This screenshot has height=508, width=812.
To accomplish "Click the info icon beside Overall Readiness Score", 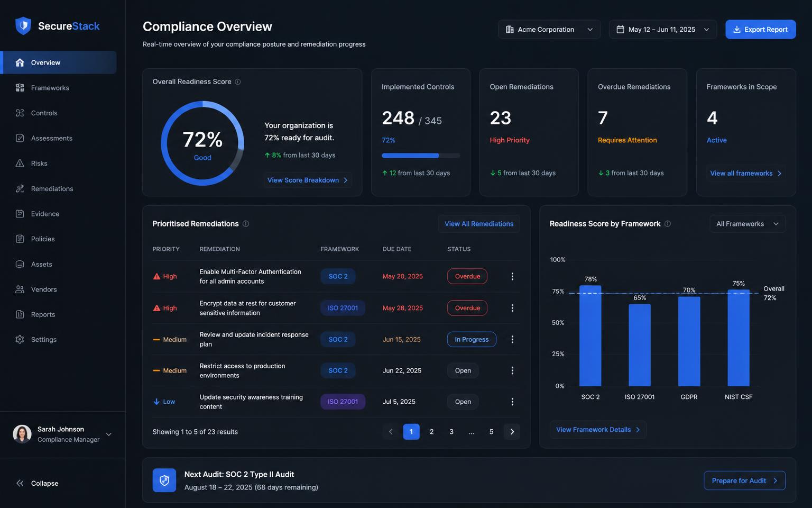I will (x=238, y=82).
